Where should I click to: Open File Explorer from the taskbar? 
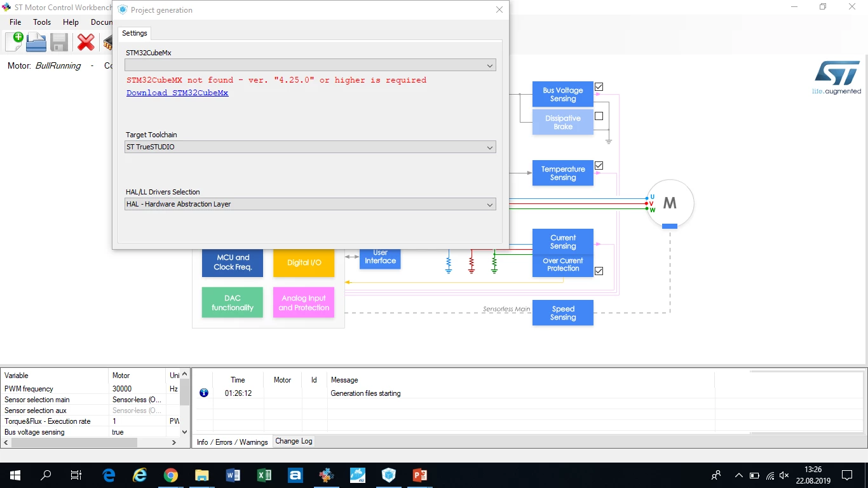[x=202, y=475]
